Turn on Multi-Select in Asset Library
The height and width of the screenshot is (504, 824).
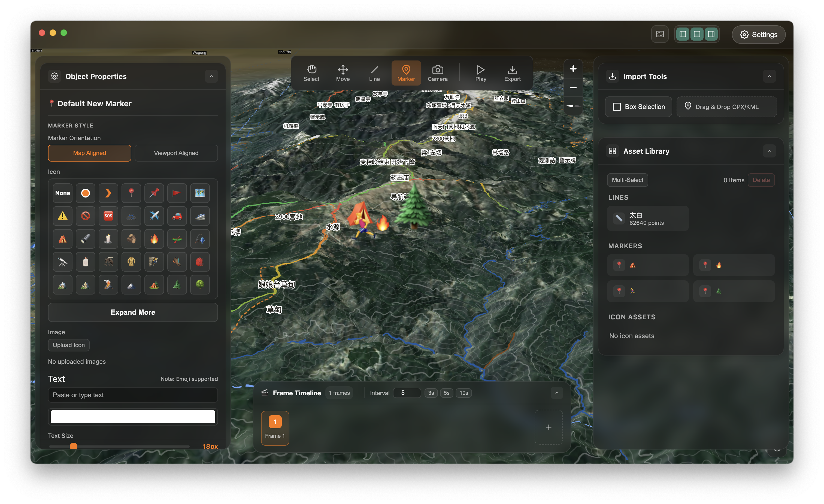627,180
